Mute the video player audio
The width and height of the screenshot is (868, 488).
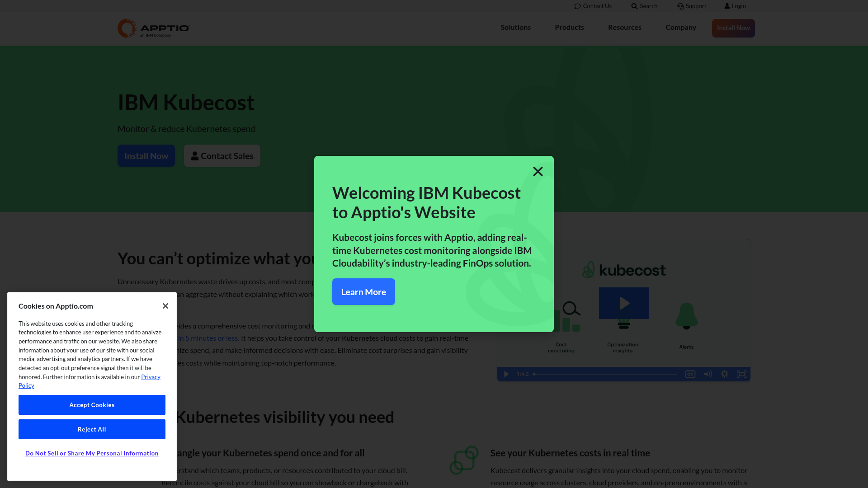click(x=708, y=374)
